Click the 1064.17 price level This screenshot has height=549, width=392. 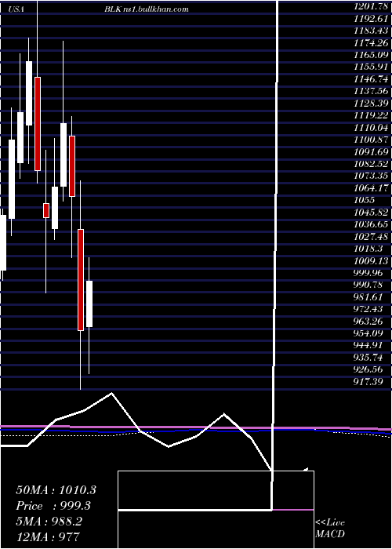(371, 188)
